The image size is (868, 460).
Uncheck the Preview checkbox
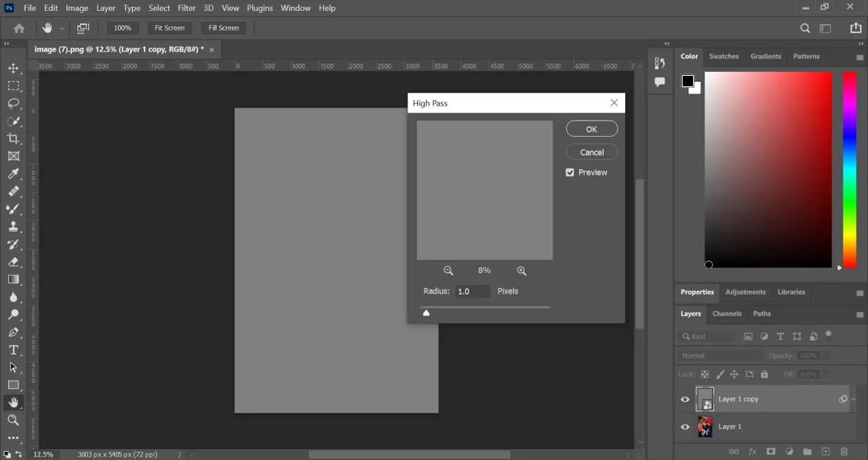(x=570, y=173)
